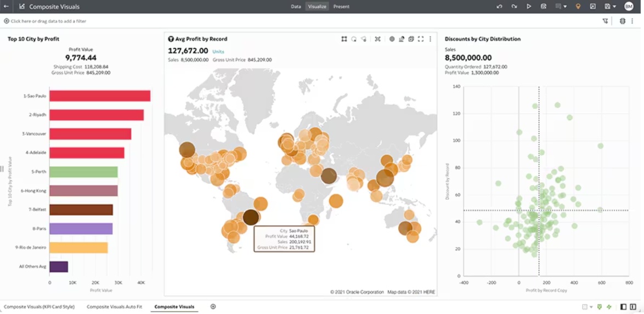Screen dimensions: 644x314
Task: Click the filter funnel icon on filter bar
Action: point(606,21)
